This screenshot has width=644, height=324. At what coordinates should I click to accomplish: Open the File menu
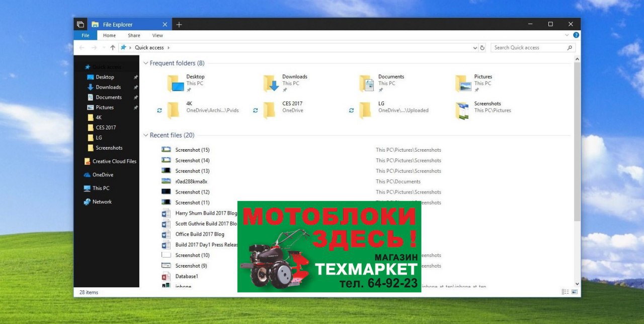(x=86, y=35)
